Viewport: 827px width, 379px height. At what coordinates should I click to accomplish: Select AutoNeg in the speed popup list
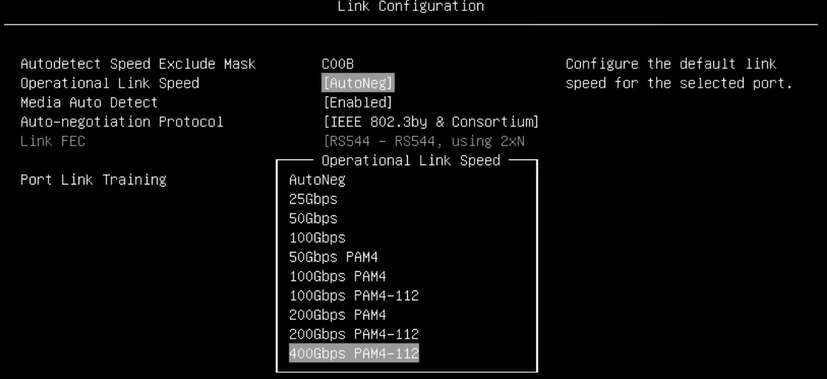point(317,180)
